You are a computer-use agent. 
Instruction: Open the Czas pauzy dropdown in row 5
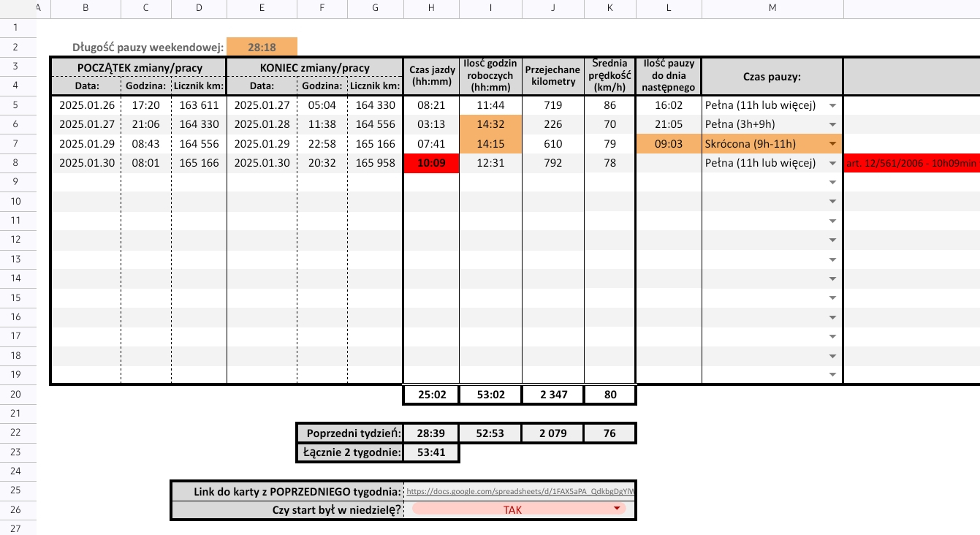click(832, 105)
